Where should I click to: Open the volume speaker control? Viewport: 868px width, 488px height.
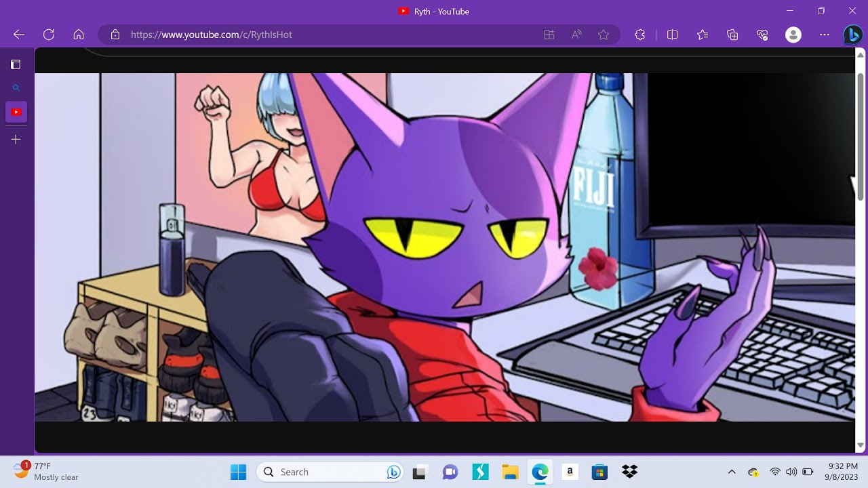(x=791, y=472)
